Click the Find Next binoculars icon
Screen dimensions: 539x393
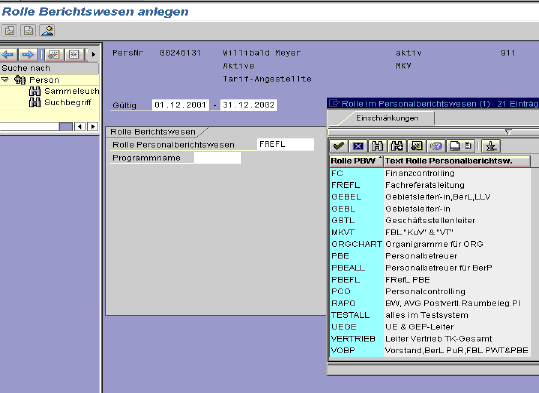pos(397,146)
